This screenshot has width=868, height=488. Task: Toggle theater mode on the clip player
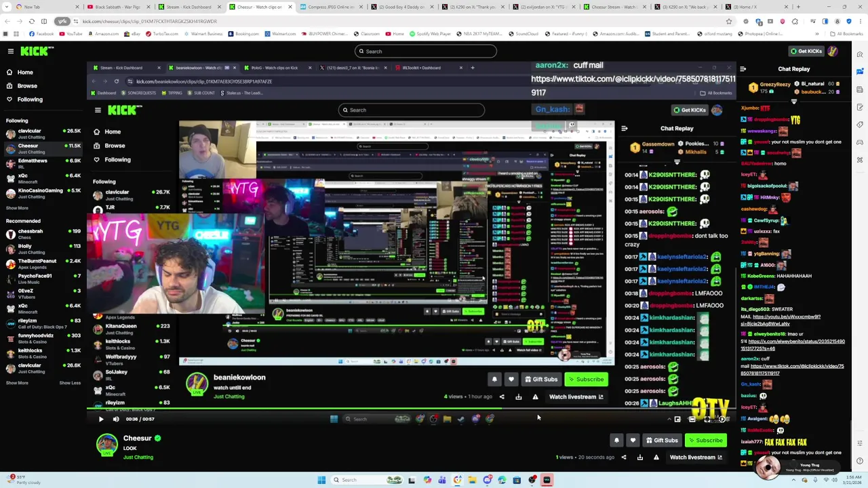(692, 419)
